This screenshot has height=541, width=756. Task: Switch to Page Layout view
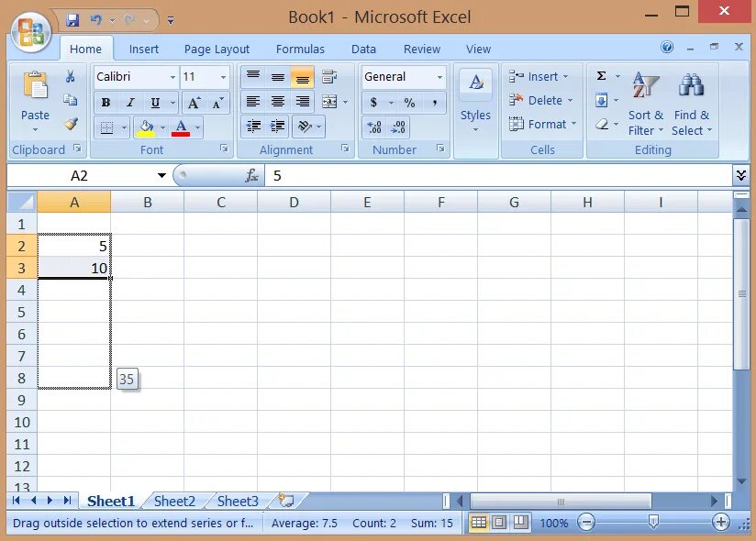[x=499, y=523]
